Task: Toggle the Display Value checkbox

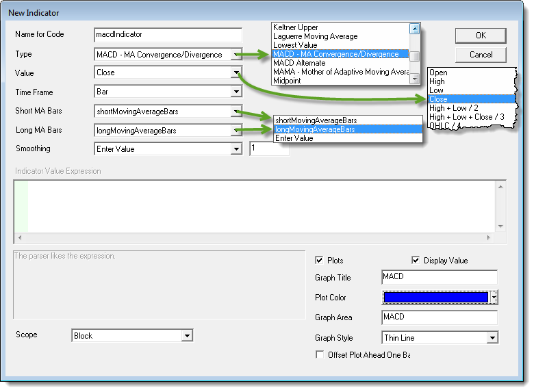Action: coord(416,261)
